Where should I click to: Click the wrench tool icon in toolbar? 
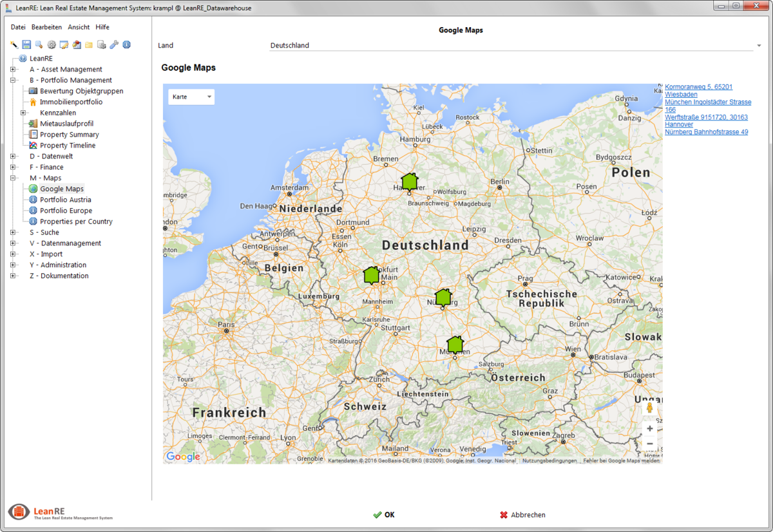pos(114,44)
